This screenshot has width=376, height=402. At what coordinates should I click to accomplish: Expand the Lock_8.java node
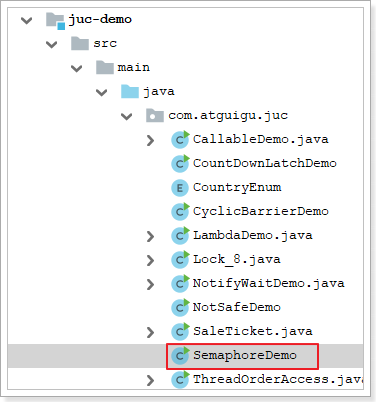150,260
